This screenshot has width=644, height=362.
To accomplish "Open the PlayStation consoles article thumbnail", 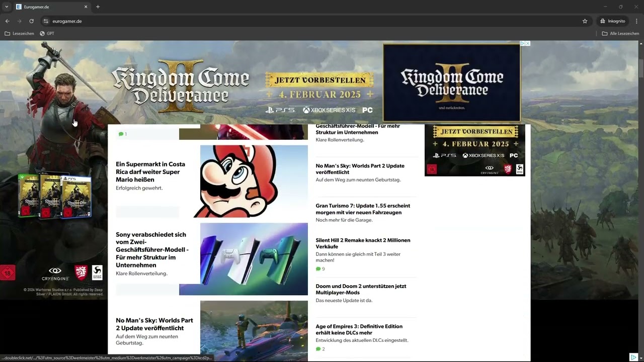I will coord(254,259).
